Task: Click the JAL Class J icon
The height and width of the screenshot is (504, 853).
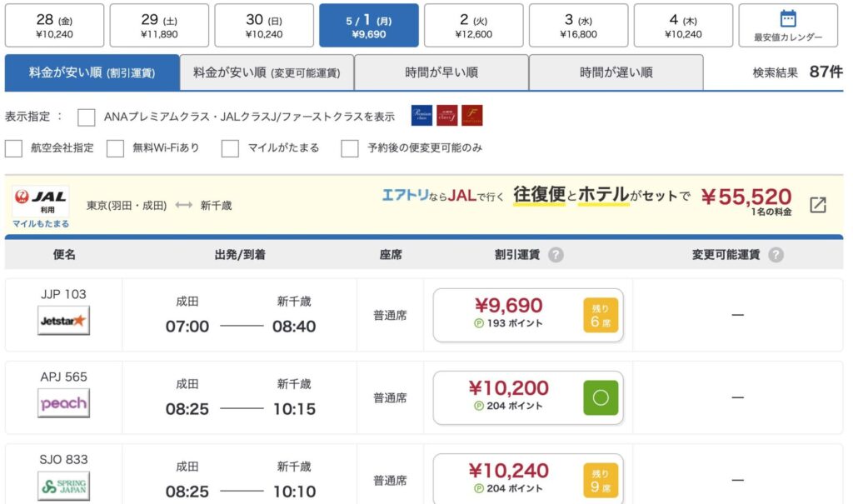Action: coord(447,116)
